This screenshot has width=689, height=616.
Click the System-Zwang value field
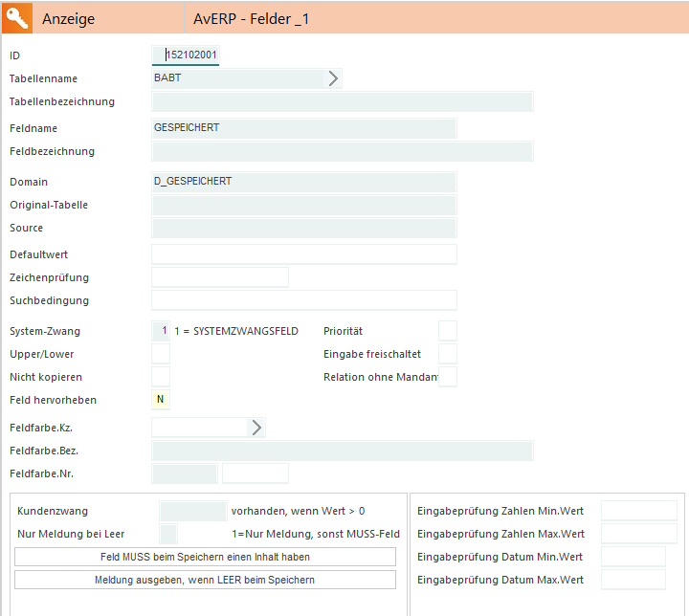(161, 331)
